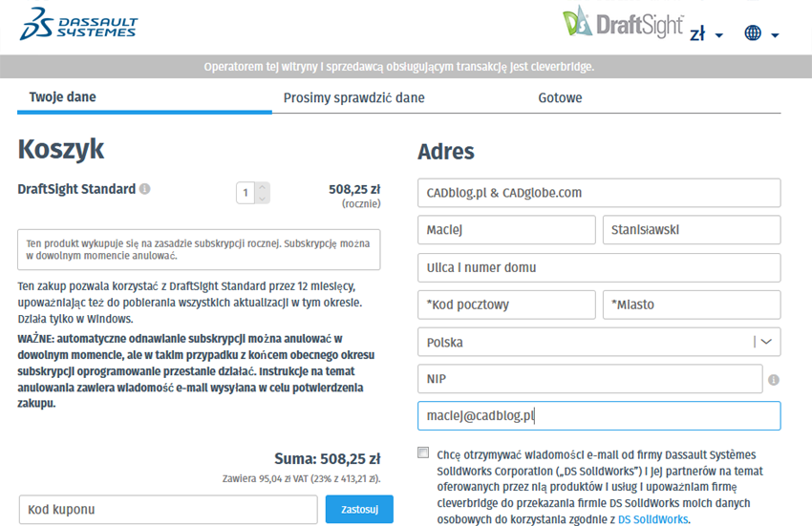
Task: Increase DraftSight Standard quantity
Action: click(262, 187)
